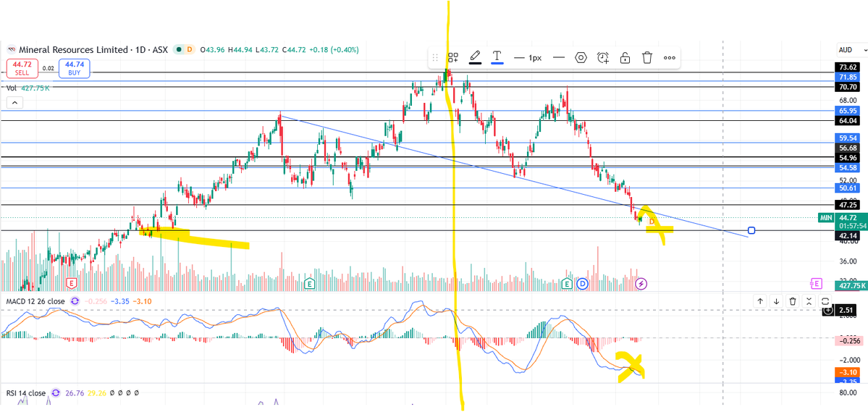
Task: Move the MACD pane down
Action: 777,301
